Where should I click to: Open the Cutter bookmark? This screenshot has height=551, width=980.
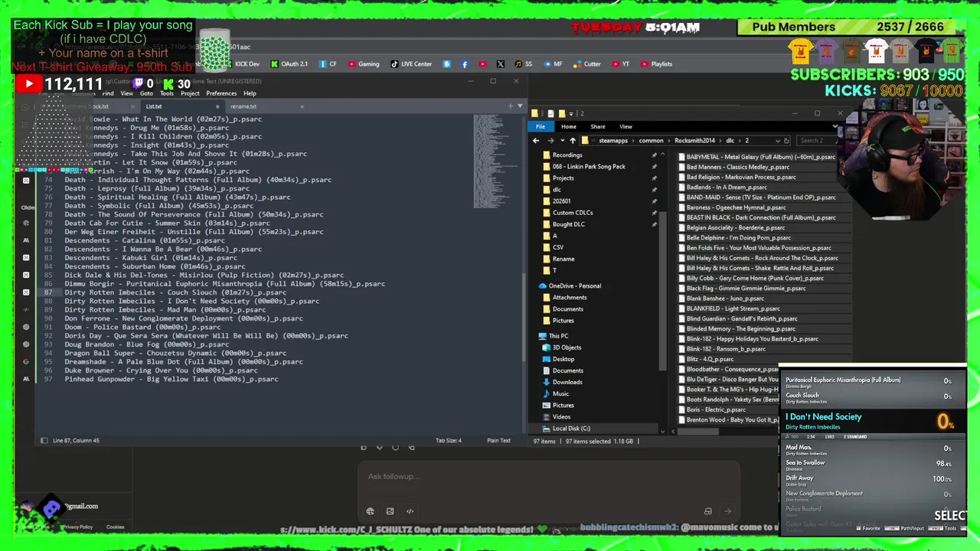587,64
